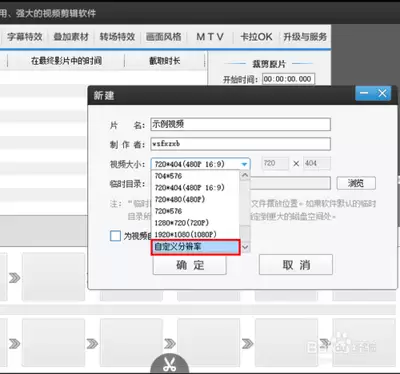The width and height of the screenshot is (400, 374).
Task: Click scroll-down arrow in resolution list
Action: tap(245, 247)
